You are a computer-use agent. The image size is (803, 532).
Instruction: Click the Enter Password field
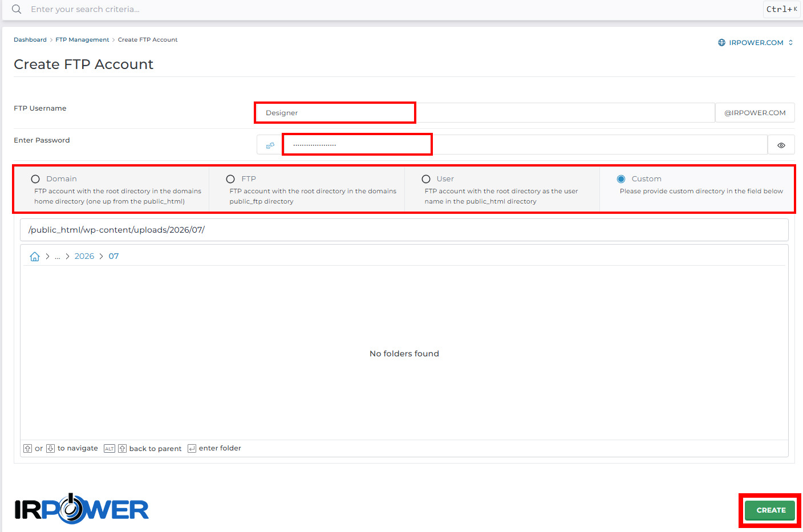point(525,145)
